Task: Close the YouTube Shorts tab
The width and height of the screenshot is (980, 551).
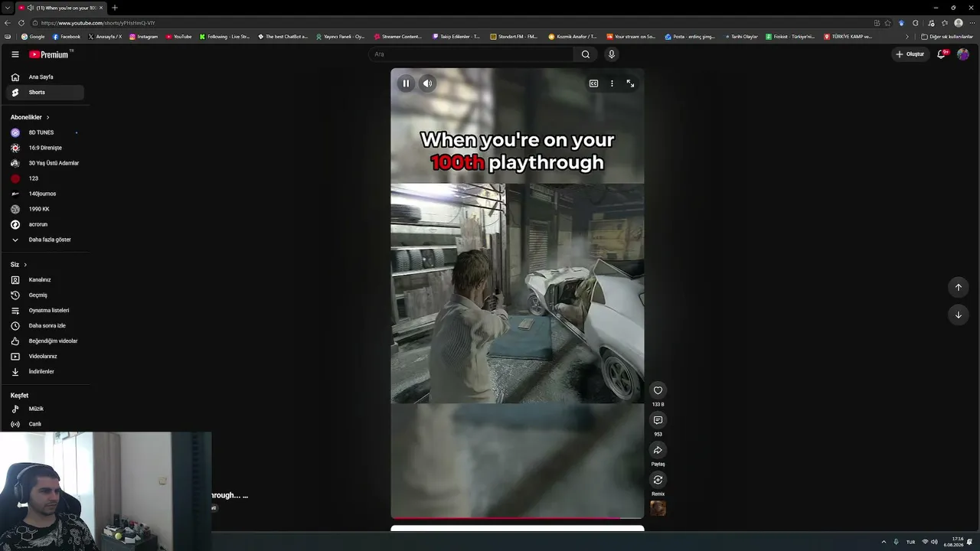Action: (x=100, y=8)
